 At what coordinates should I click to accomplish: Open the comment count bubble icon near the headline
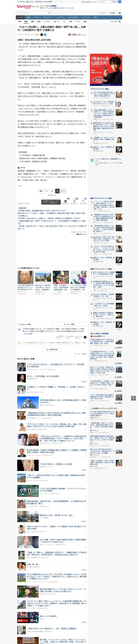pos(32,35)
